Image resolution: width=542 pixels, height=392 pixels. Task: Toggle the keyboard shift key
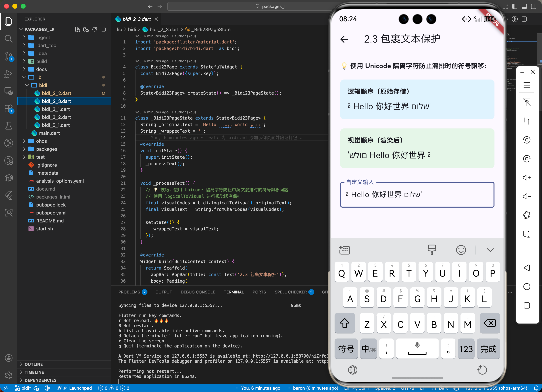pos(344,323)
